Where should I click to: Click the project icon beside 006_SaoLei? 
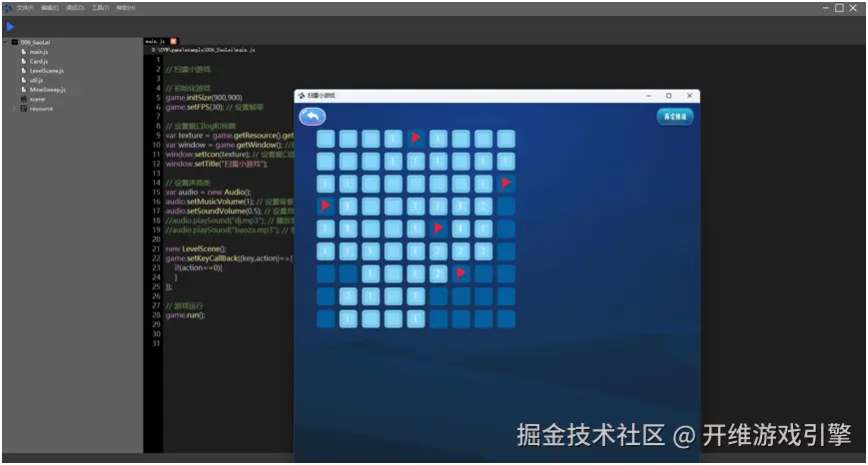(x=15, y=42)
